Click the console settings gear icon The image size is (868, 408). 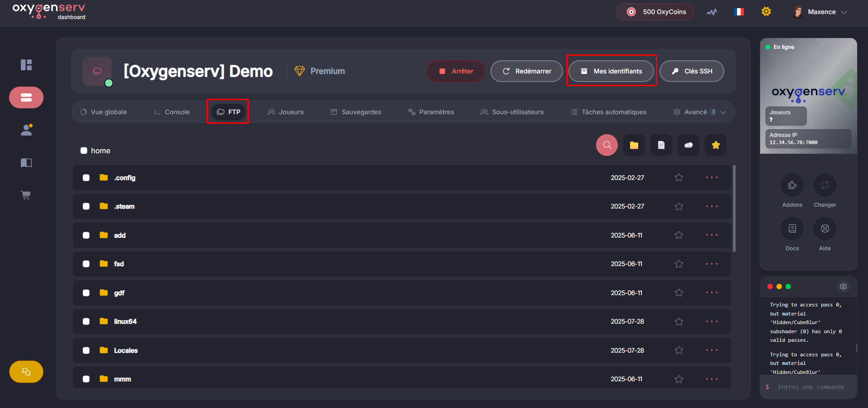click(x=843, y=287)
